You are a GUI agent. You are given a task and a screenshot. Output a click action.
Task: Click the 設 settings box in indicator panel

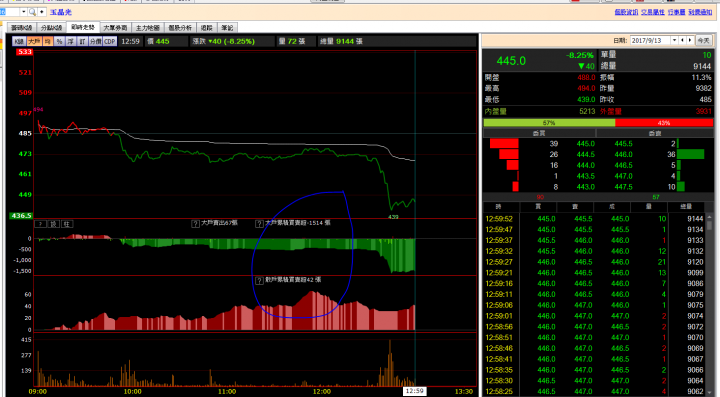point(54,224)
